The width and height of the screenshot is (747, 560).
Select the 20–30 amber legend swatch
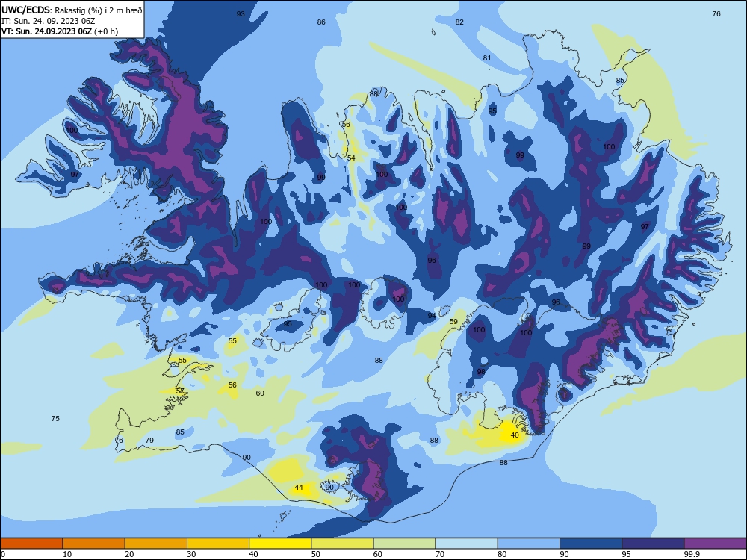[x=156, y=544]
